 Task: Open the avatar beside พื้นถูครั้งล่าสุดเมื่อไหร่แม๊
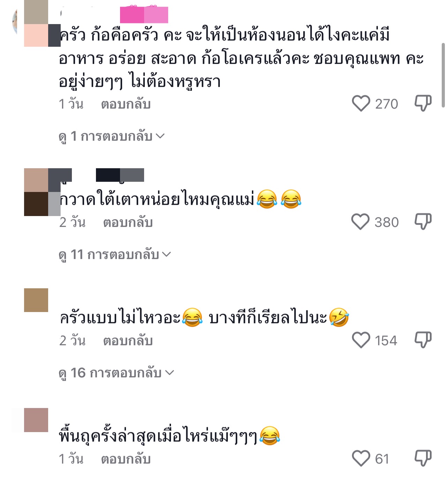pos(36,420)
